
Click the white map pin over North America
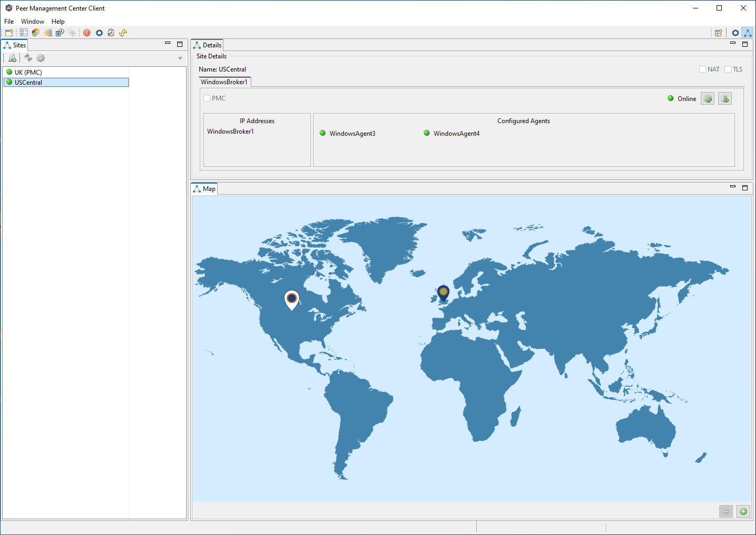tap(292, 299)
